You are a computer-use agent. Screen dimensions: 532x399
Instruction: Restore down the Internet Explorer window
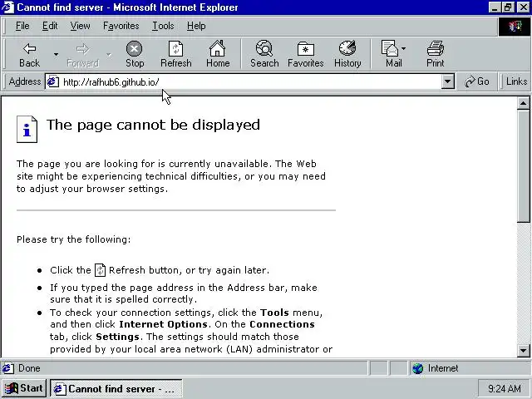pyautogui.click(x=508, y=7)
